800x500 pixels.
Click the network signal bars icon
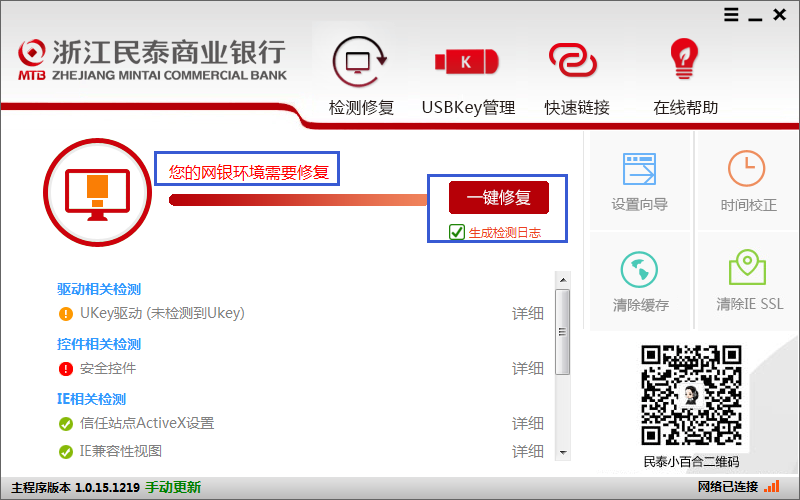point(771,487)
